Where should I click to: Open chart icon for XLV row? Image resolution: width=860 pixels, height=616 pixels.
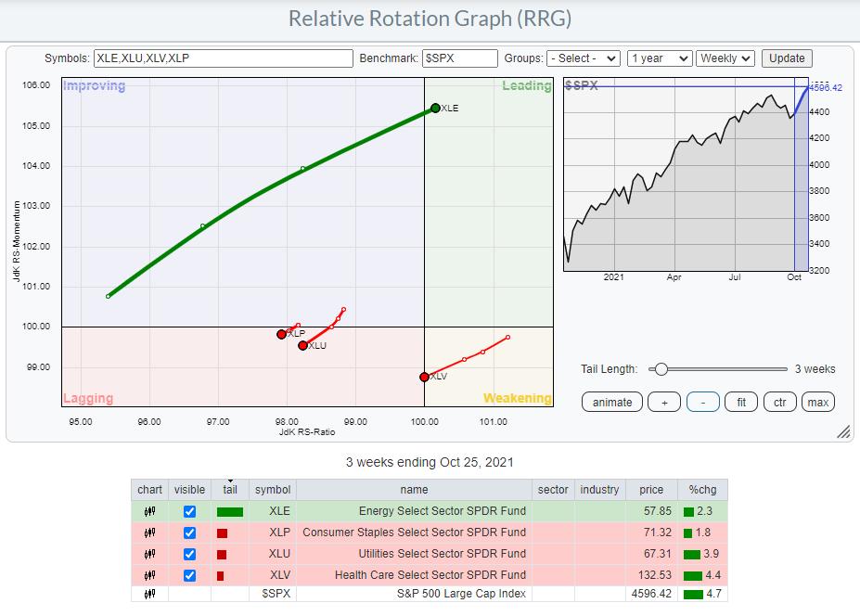[x=149, y=575]
